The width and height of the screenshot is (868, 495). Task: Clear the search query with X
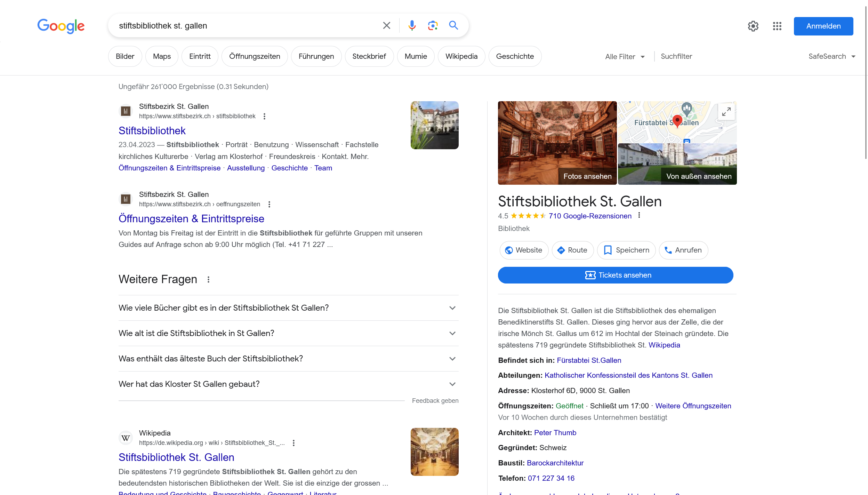click(x=386, y=25)
